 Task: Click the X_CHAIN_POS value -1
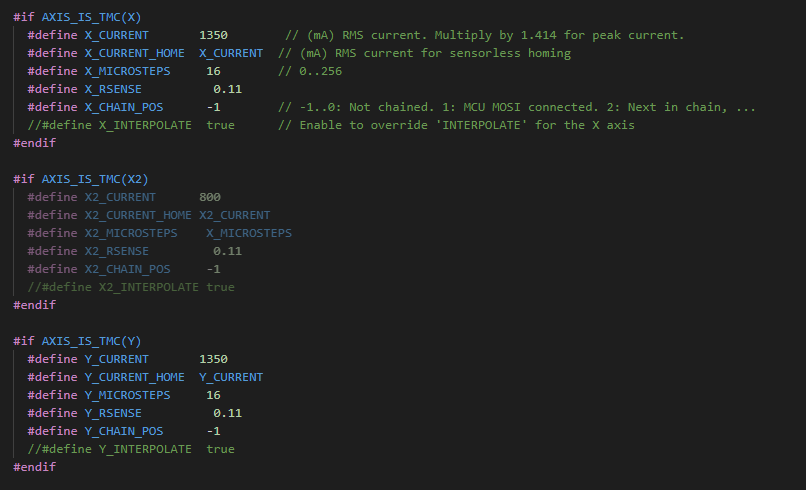pos(213,107)
